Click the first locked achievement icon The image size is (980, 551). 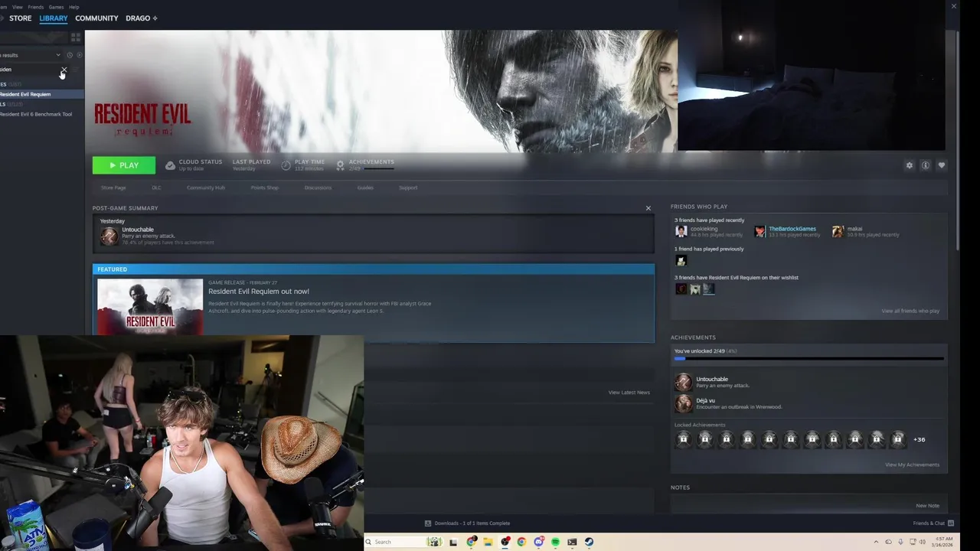click(684, 439)
